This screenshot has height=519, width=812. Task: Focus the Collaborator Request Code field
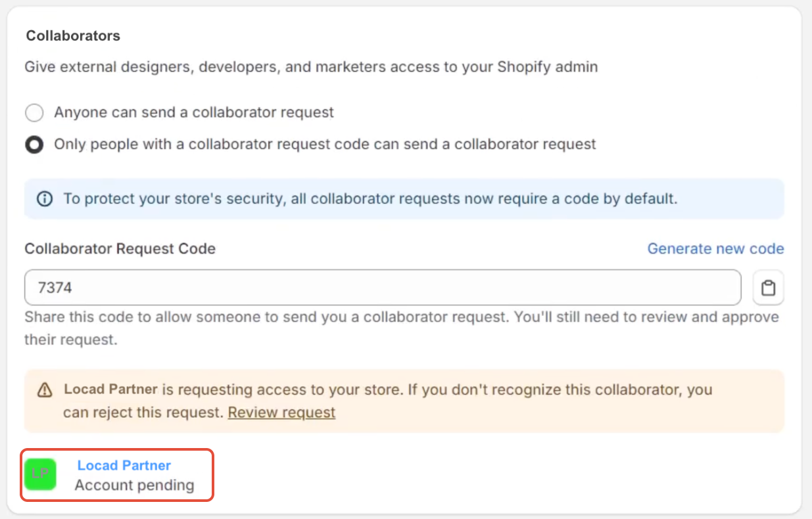(383, 288)
